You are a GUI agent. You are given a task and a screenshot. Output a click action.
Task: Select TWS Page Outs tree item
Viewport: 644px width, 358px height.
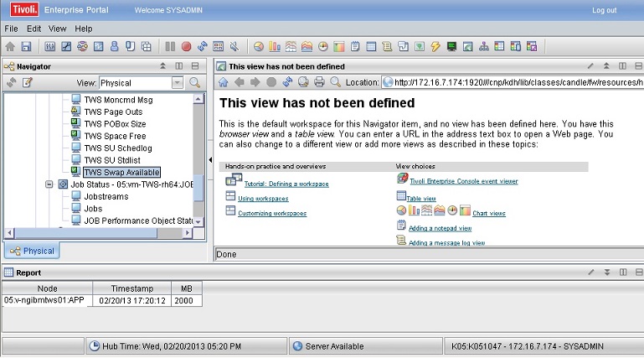coord(113,112)
